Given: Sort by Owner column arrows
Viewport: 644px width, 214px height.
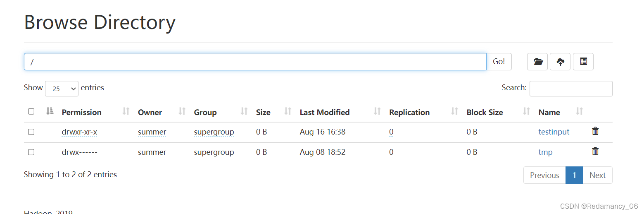Looking at the screenshot, I should (x=182, y=111).
